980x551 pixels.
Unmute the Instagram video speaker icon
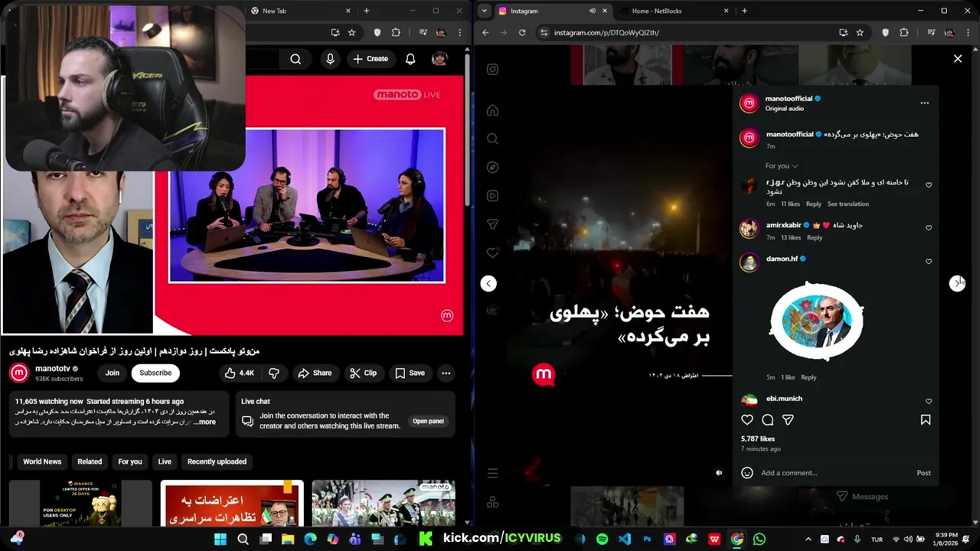coord(718,473)
